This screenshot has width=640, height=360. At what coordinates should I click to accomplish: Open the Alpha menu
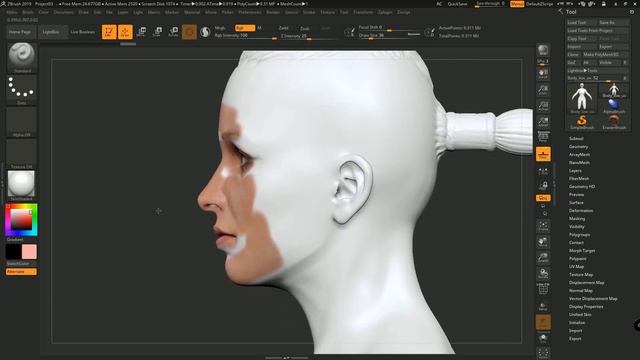[12, 12]
